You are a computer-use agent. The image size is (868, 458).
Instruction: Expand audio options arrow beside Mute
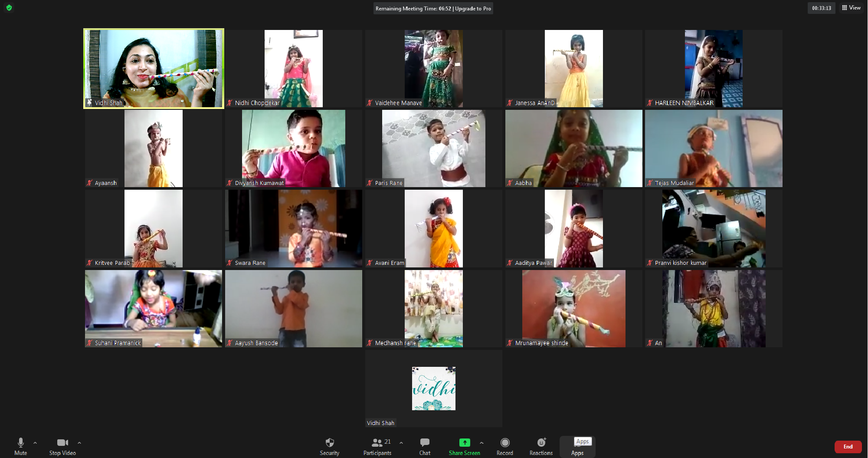coord(35,443)
